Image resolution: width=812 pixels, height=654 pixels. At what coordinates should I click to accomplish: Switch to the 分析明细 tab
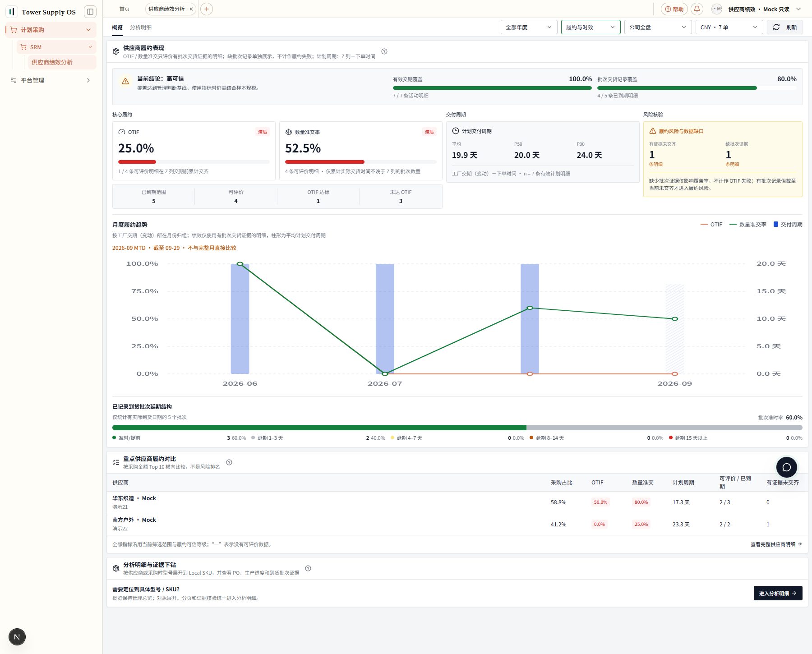click(141, 27)
